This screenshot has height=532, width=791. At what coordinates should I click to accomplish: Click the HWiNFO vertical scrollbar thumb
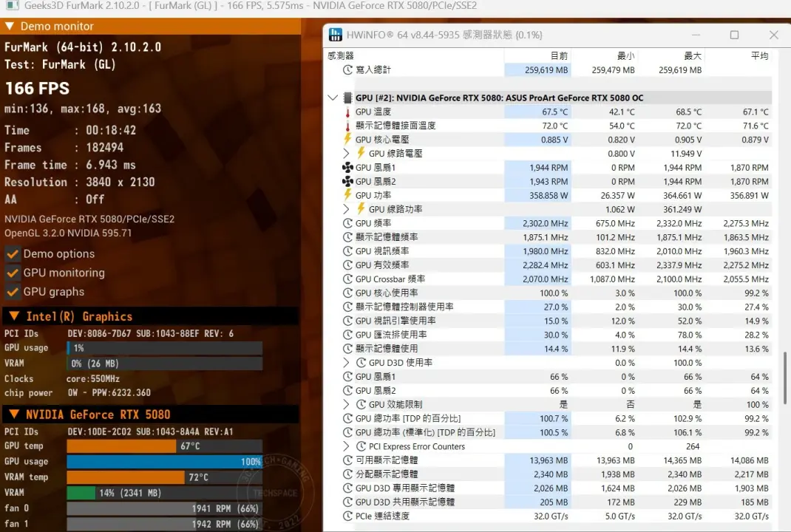coord(785,378)
